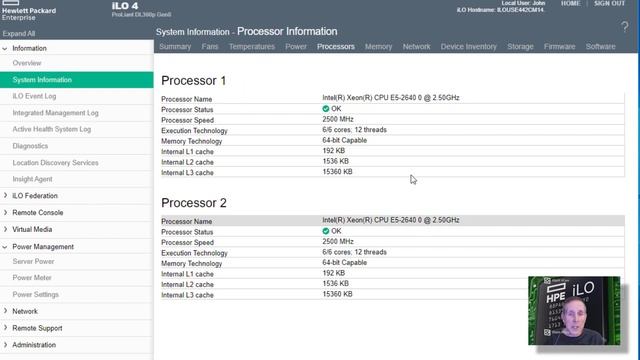Switch to the Network tab
The image size is (640, 360).
coord(416,47)
